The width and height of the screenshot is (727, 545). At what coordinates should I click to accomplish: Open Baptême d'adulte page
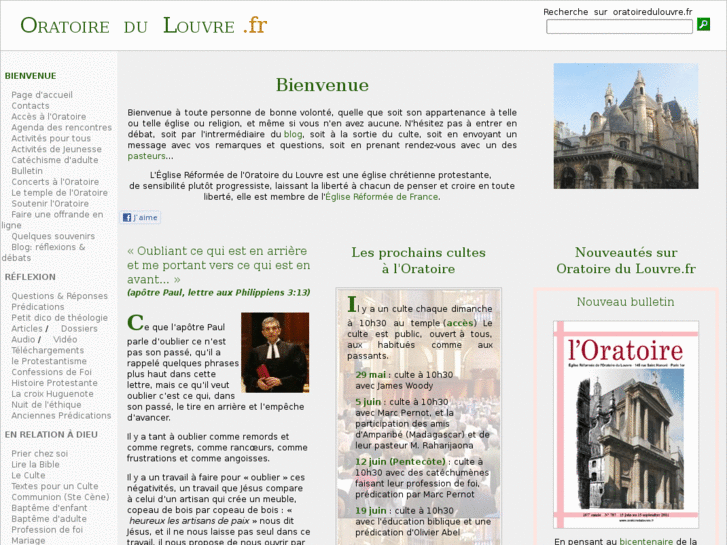(49, 519)
